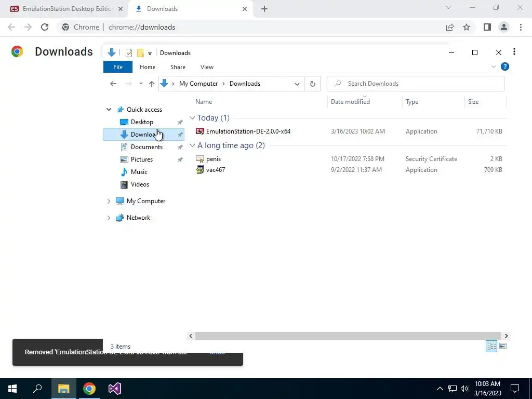Show hidden system tray icons
This screenshot has height=399, width=532.
[440, 389]
